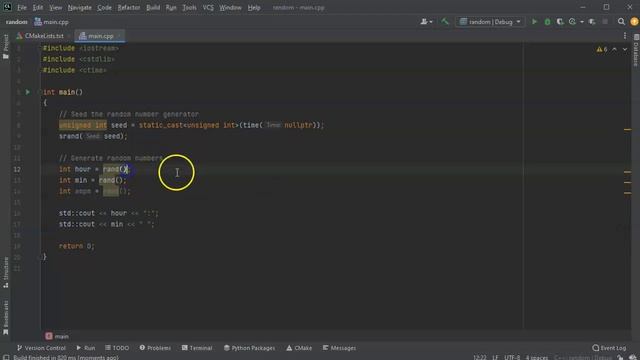Image resolution: width=640 pixels, height=360 pixels.
Task: Click 4 spaces indent setting
Action: 536,358
